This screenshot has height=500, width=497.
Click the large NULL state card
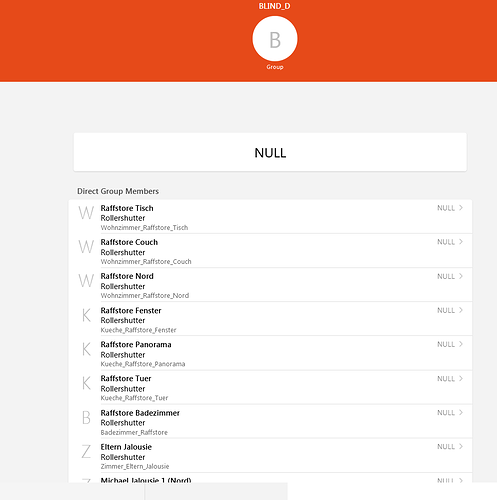tap(270, 152)
